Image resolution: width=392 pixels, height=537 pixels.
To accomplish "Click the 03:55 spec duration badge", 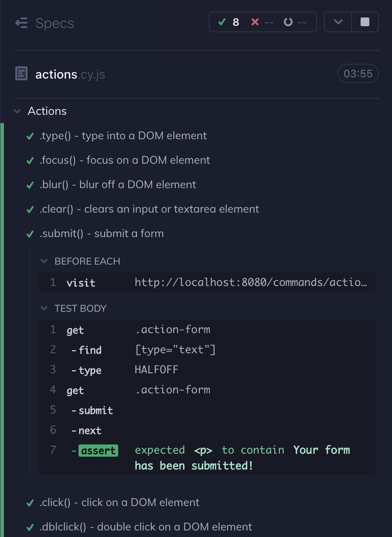I will (358, 73).
